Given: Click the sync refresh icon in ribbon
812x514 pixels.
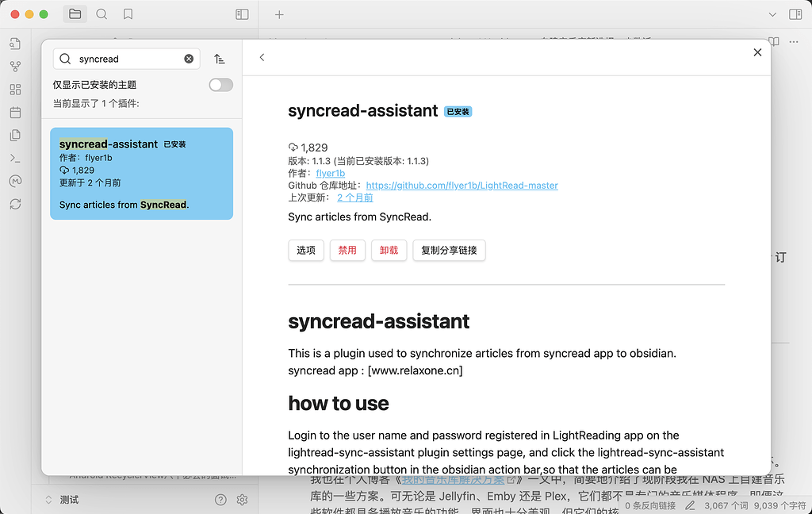Looking at the screenshot, I should pyautogui.click(x=15, y=204).
